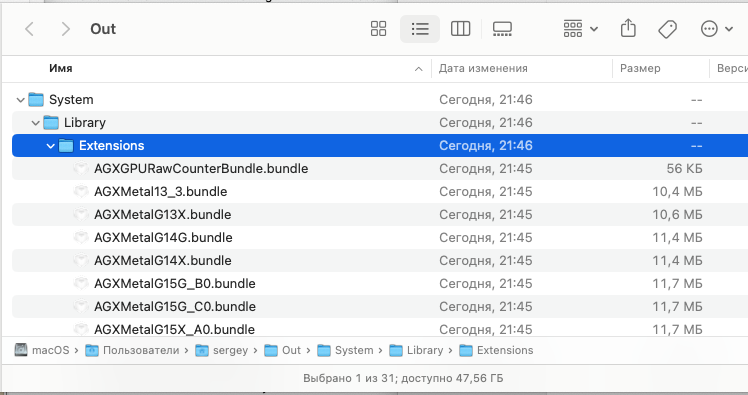748x395 pixels.
Task: Select list view mode
Action: click(420, 29)
